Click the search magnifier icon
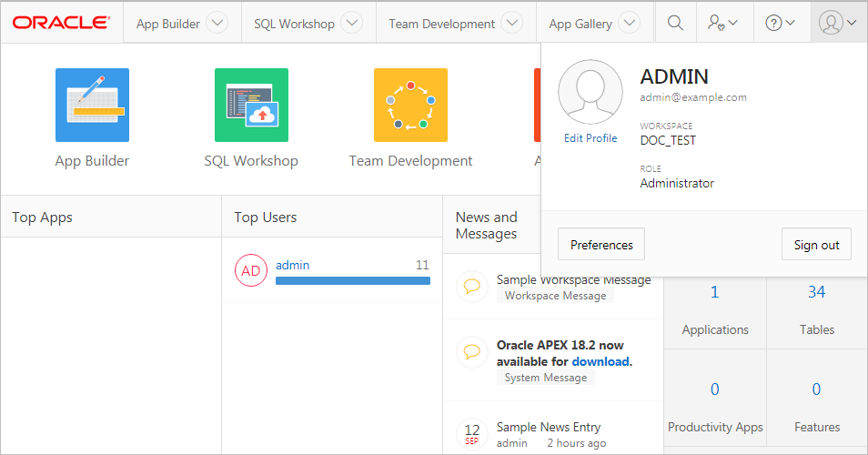Viewport: 868px width, 455px height. pyautogui.click(x=675, y=23)
